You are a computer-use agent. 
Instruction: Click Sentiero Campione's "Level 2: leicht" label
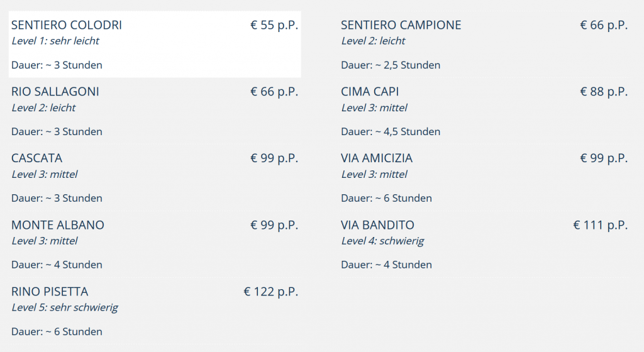[373, 41]
